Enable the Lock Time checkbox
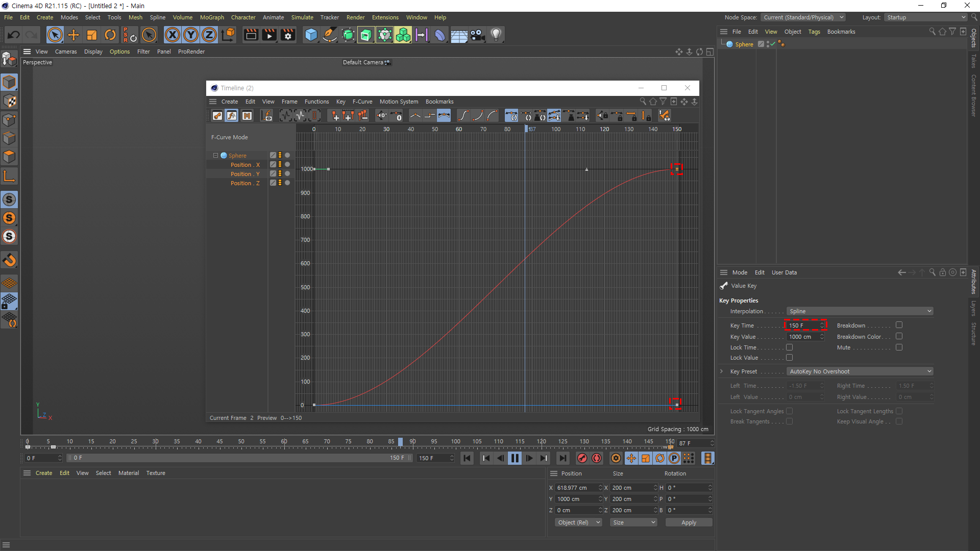This screenshot has height=551, width=980. pos(789,347)
